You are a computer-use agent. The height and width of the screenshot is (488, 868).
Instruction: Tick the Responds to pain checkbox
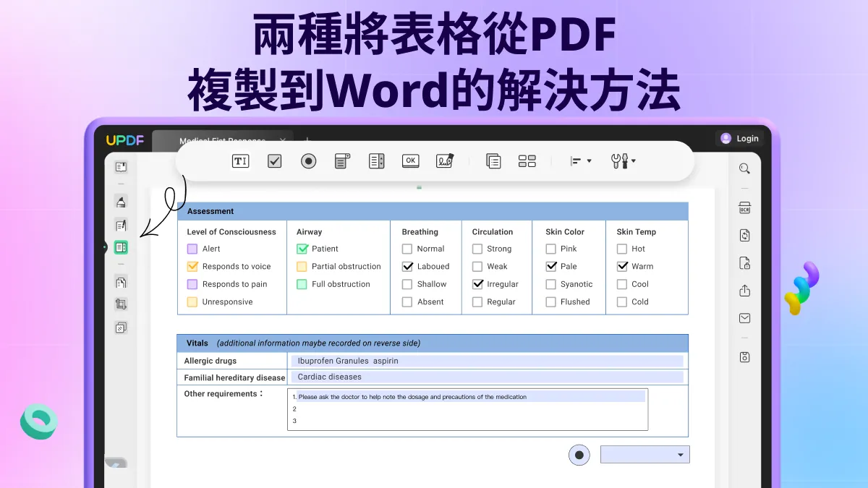click(x=192, y=284)
